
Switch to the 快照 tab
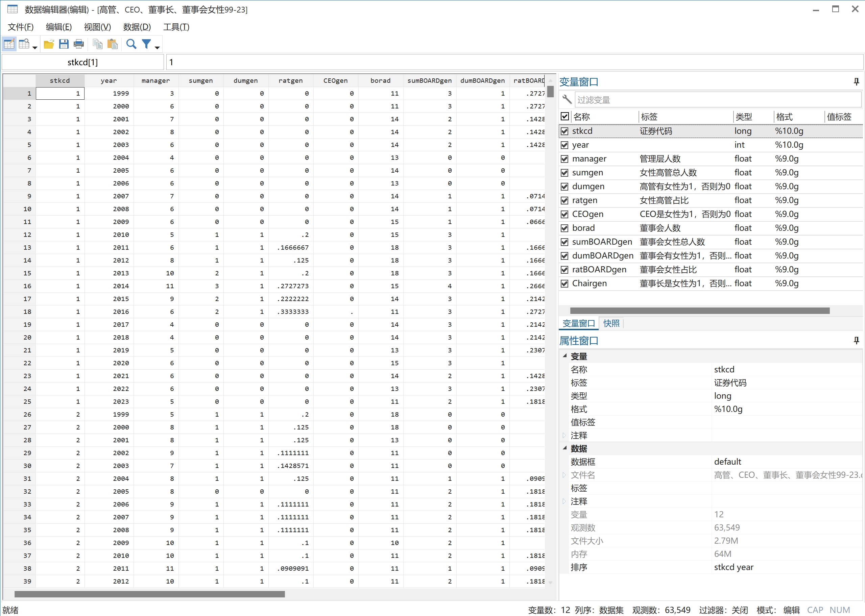pyautogui.click(x=611, y=323)
